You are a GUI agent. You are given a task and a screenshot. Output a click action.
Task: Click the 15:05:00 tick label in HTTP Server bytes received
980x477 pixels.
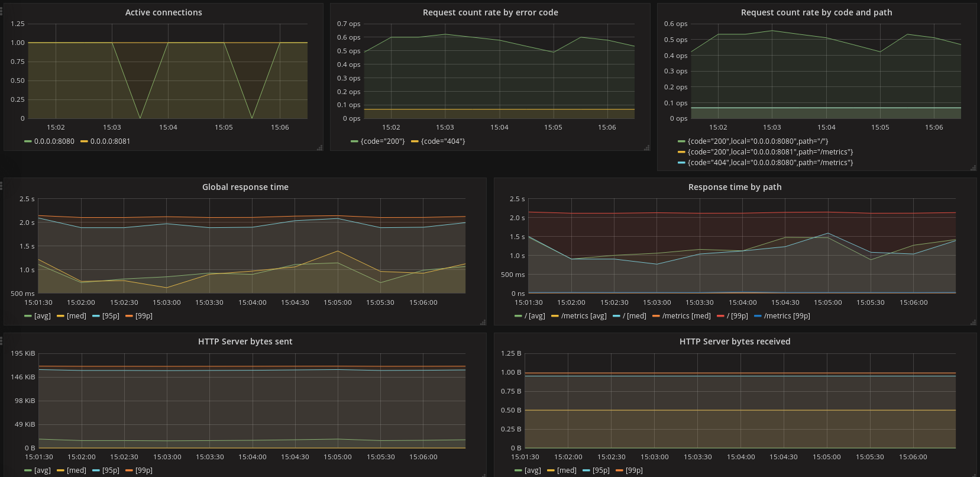827,457
